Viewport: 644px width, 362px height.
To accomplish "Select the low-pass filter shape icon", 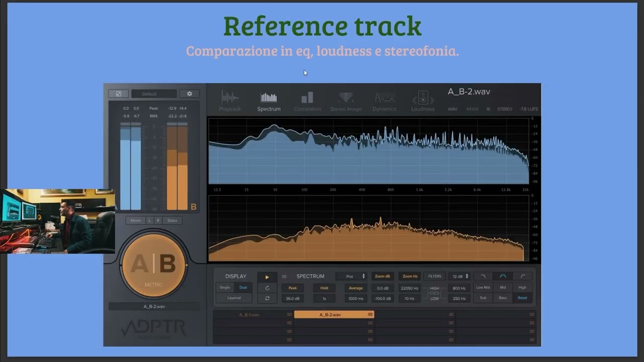I will coord(483,276).
